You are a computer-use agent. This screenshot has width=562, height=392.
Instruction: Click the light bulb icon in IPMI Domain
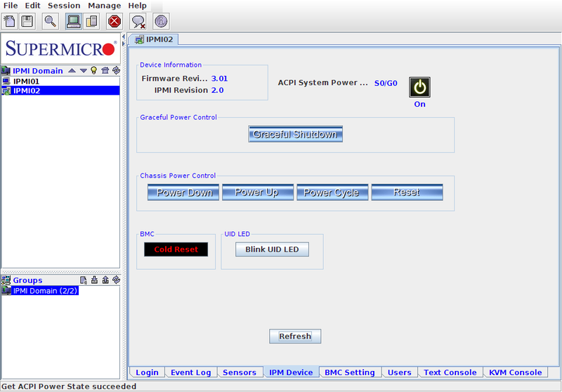[x=94, y=70]
